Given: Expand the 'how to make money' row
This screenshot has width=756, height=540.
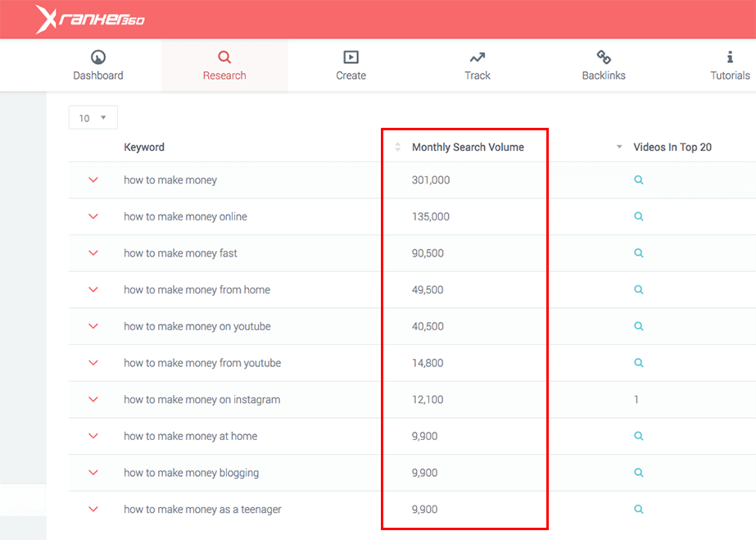Looking at the screenshot, I should [93, 180].
